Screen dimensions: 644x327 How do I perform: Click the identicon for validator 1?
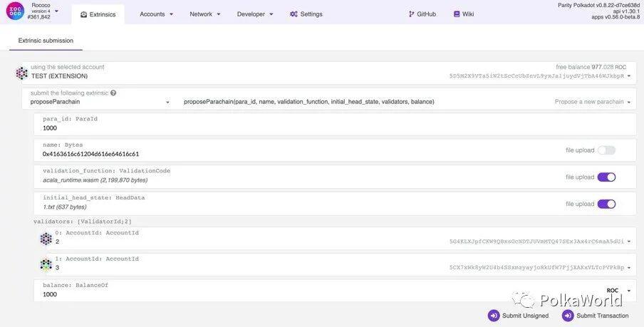[46, 264]
